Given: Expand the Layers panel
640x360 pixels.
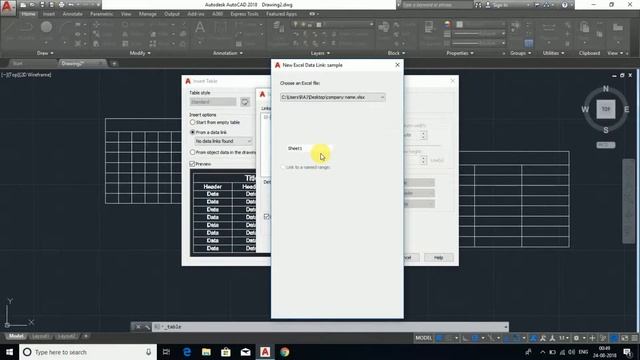Looking at the screenshot, I should pyautogui.click(x=320, y=53).
